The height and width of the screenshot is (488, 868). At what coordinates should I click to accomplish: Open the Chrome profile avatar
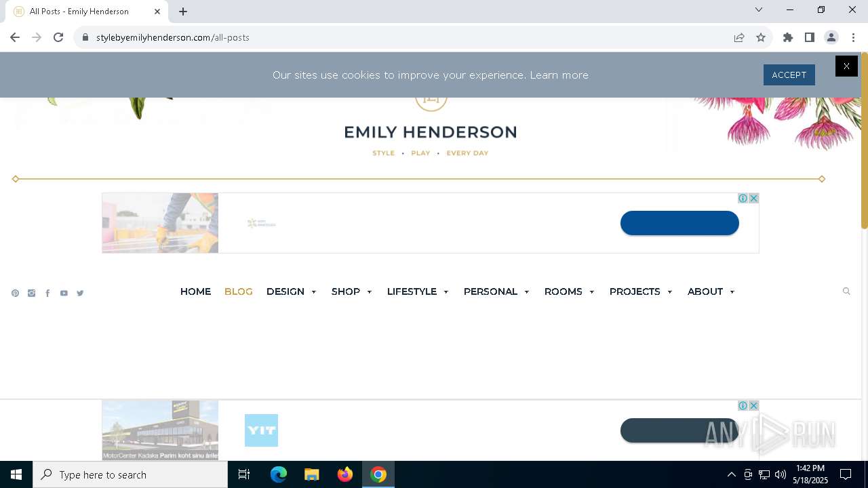coord(831,37)
